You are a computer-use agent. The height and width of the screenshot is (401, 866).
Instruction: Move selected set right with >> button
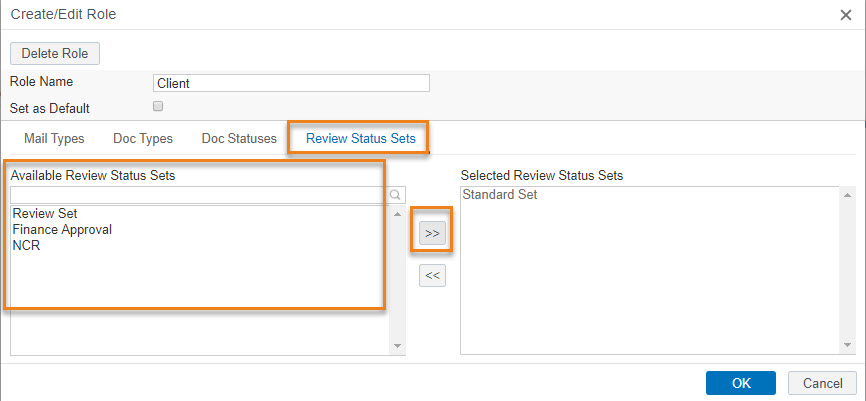[432, 234]
